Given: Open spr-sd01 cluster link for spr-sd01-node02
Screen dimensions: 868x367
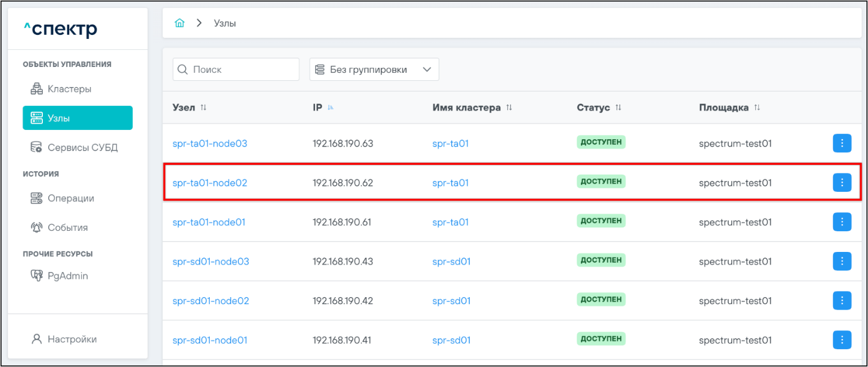Looking at the screenshot, I should pyautogui.click(x=451, y=301).
